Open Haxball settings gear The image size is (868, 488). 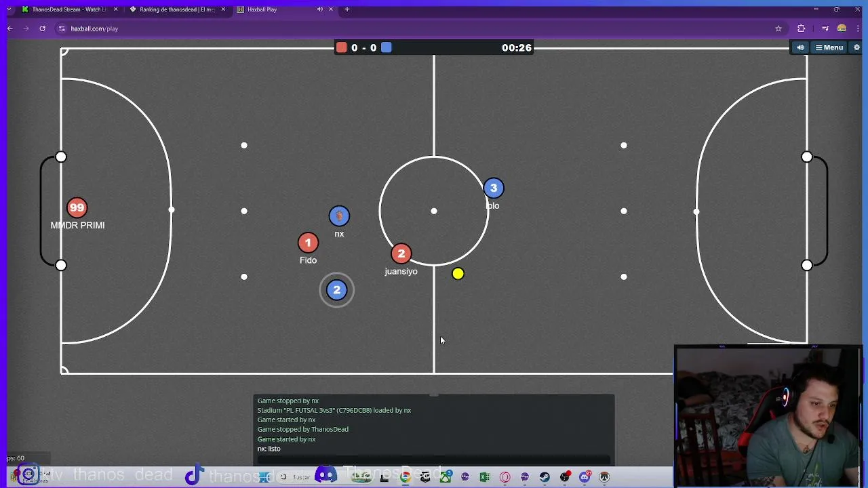point(856,47)
